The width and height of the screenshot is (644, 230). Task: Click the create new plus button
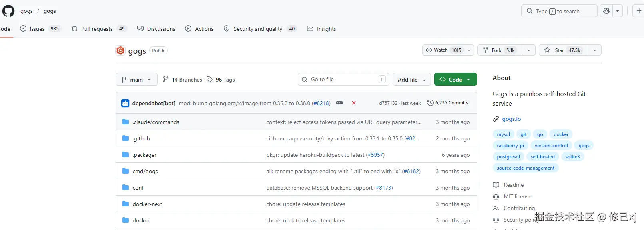pos(639,11)
